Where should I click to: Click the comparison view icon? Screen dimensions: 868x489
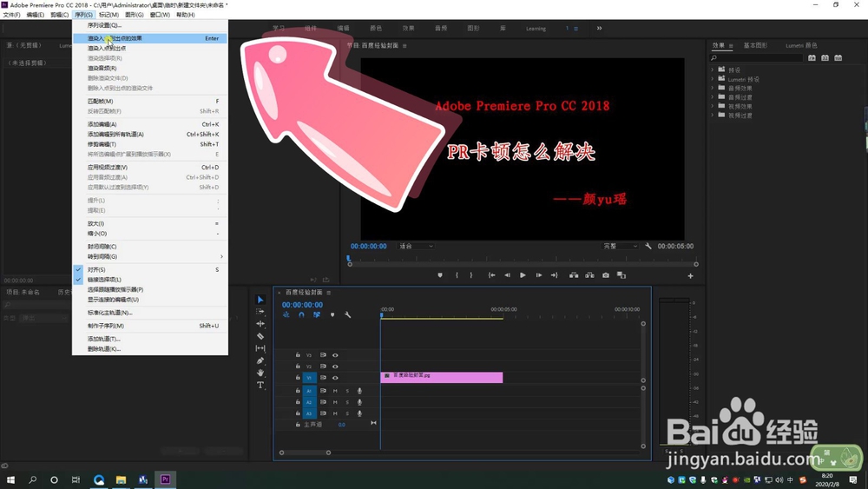click(621, 275)
